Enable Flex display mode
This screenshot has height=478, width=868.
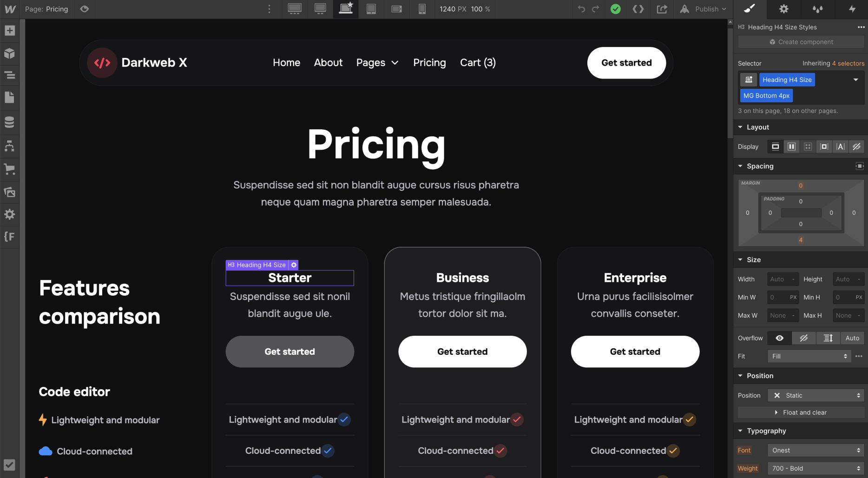pos(791,146)
